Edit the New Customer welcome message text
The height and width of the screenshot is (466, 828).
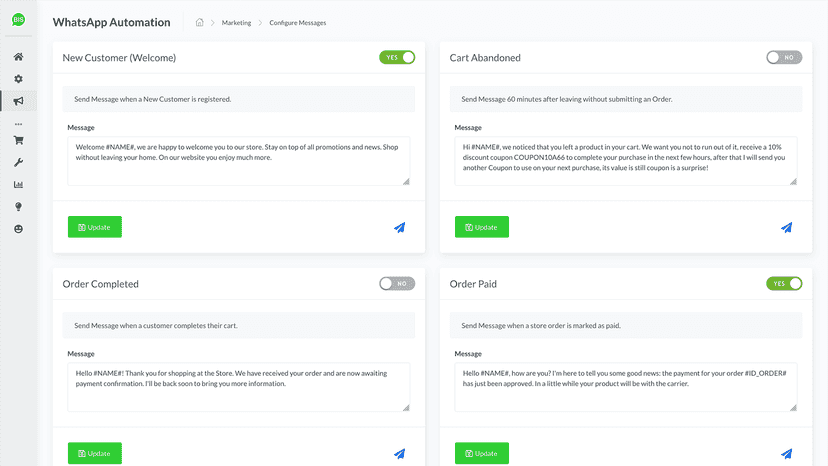pos(239,161)
